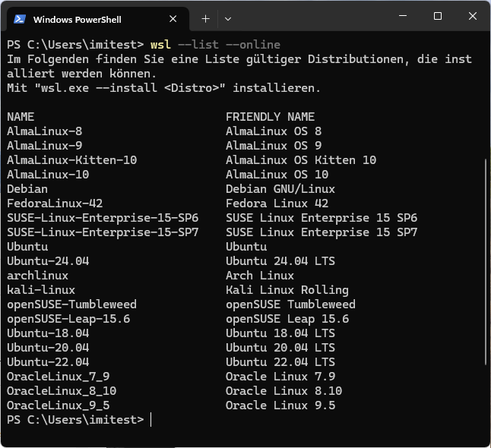
Task: Click the 'Oracle Linux 9.5' friendly name
Action: [x=280, y=405]
